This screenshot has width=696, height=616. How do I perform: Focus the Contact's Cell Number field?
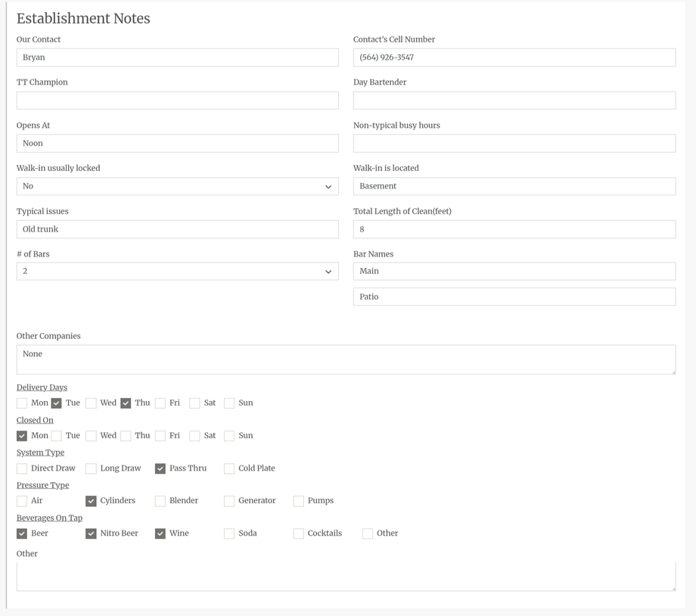514,58
